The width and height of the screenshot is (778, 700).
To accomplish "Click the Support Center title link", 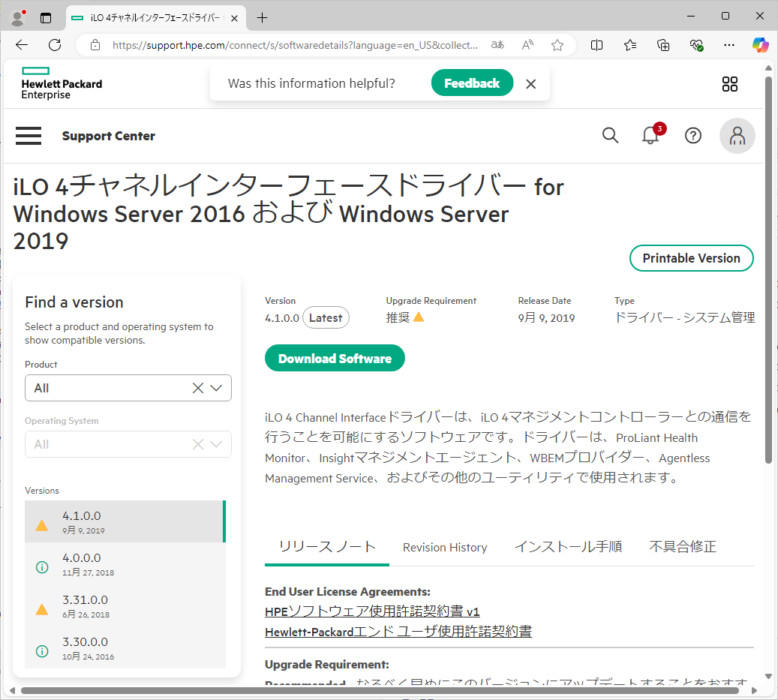I will click(x=109, y=136).
